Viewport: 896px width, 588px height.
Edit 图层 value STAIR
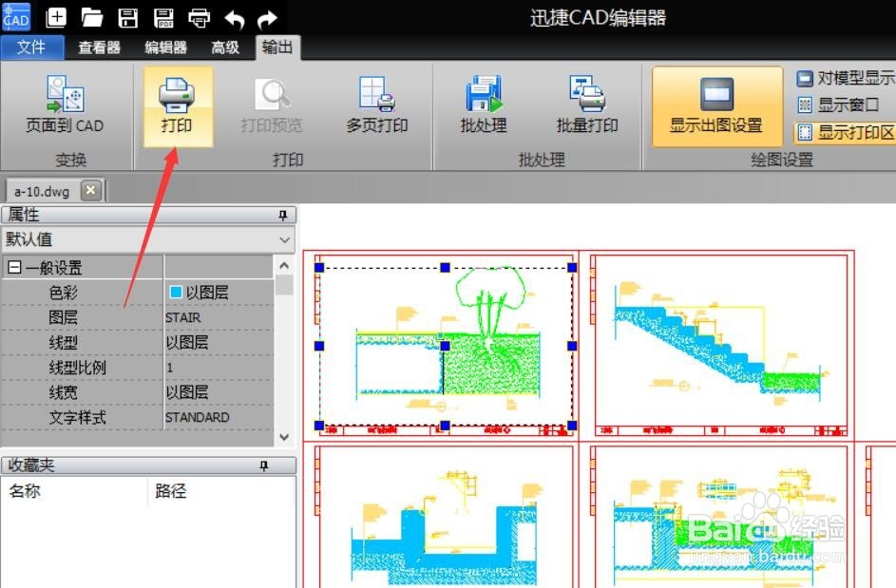click(x=219, y=317)
